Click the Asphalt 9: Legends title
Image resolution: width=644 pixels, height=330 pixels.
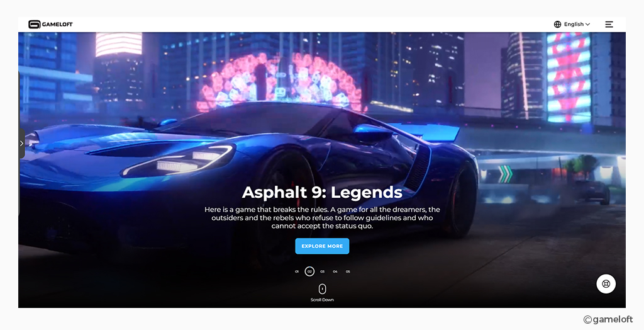pos(322,192)
